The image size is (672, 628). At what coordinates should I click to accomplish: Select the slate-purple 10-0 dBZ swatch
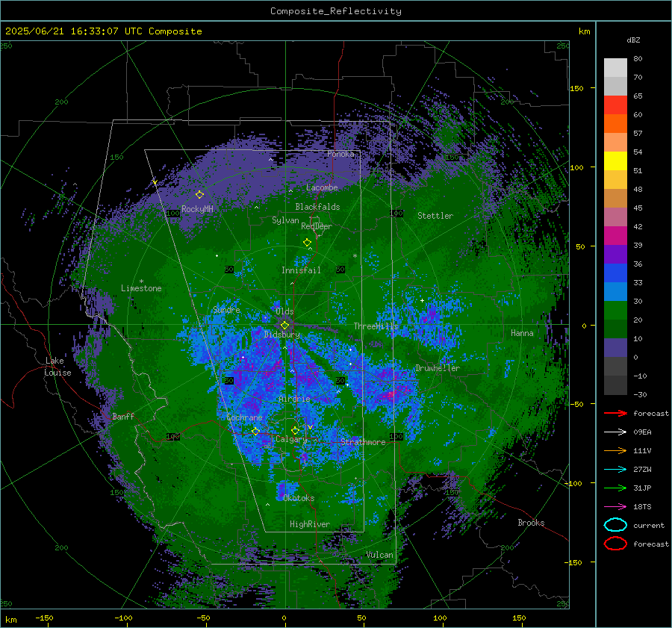pyautogui.click(x=615, y=347)
